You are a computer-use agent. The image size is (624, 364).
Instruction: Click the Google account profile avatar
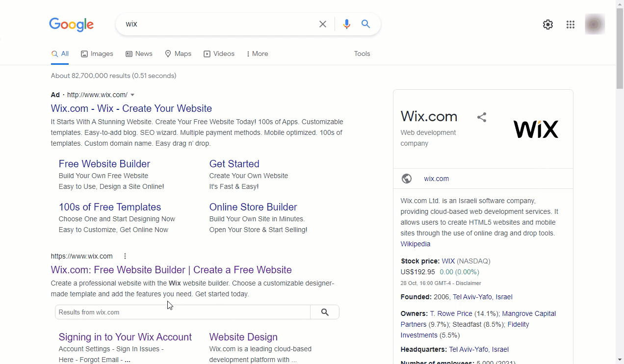595,24
